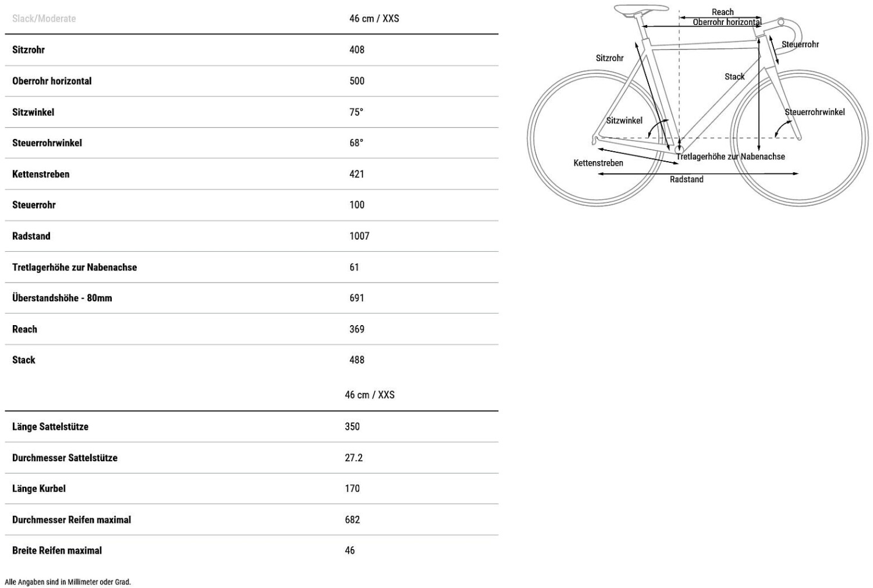Click the Radstand label in the bike diagram
Image resolution: width=873 pixels, height=588 pixels.
[x=686, y=180]
